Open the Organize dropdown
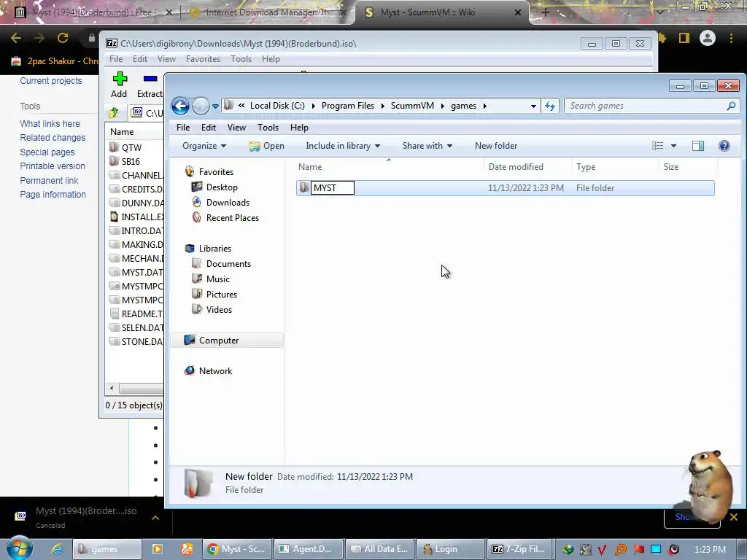Image resolution: width=747 pixels, height=560 pixels. 204,146
